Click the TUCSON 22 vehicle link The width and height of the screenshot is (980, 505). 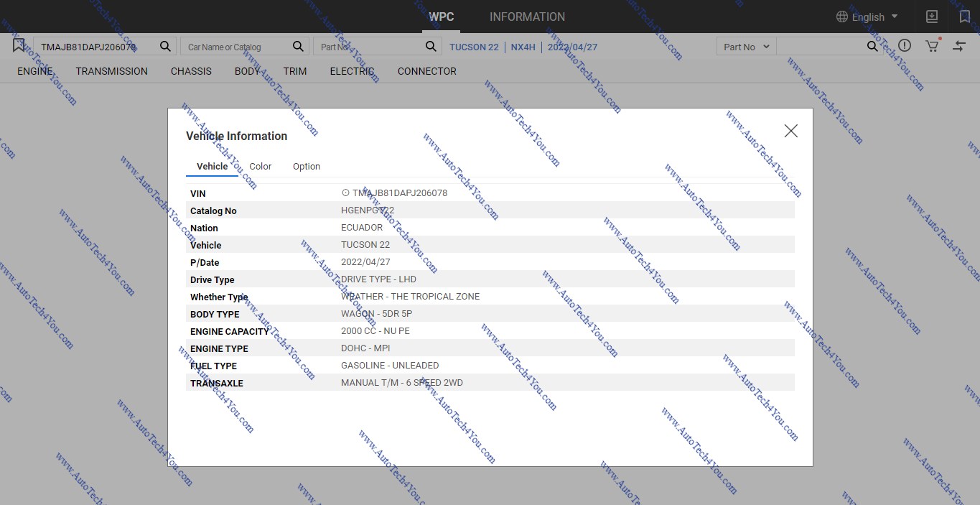tap(473, 47)
